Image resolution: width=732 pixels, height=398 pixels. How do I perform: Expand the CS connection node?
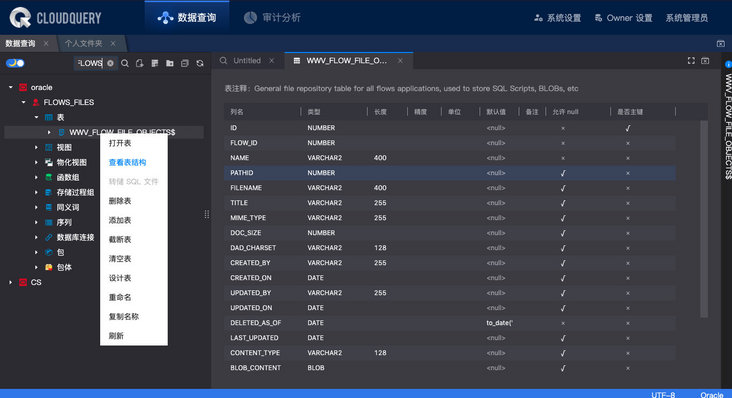[x=11, y=282]
